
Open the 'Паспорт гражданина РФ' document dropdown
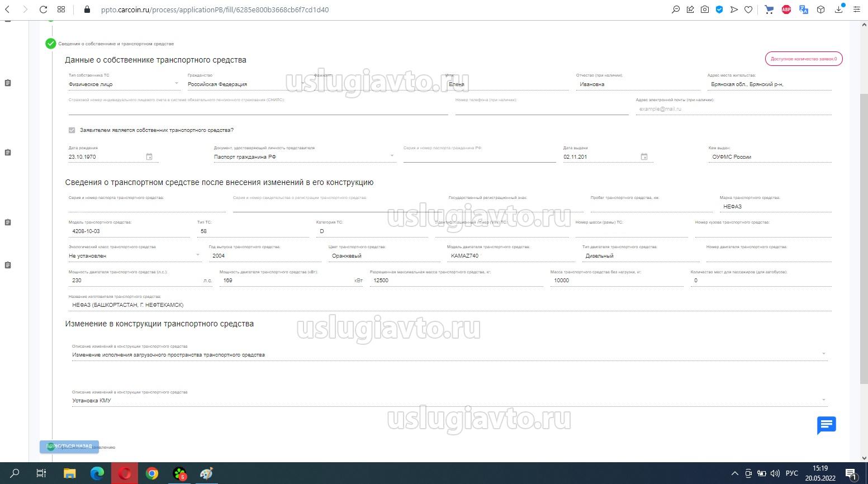[x=391, y=156]
